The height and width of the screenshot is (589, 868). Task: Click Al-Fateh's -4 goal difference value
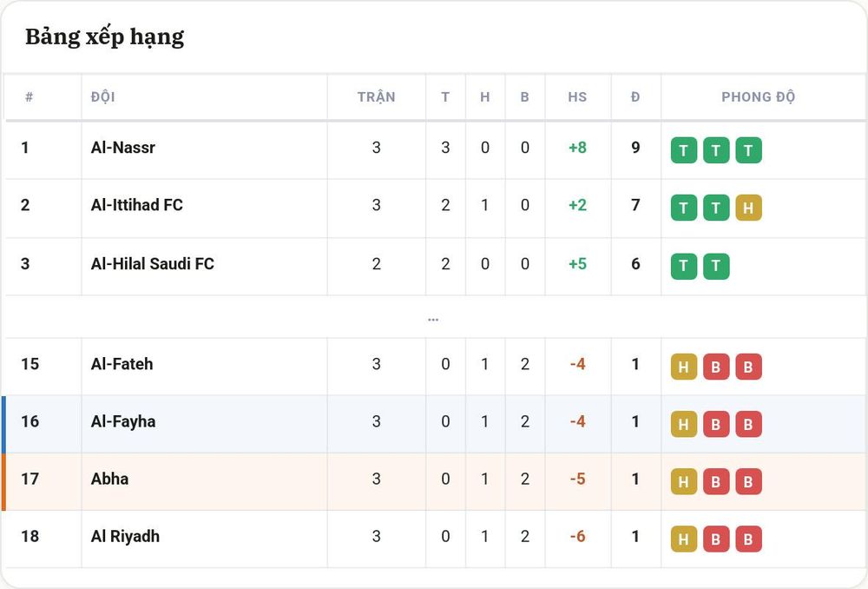coord(577,364)
